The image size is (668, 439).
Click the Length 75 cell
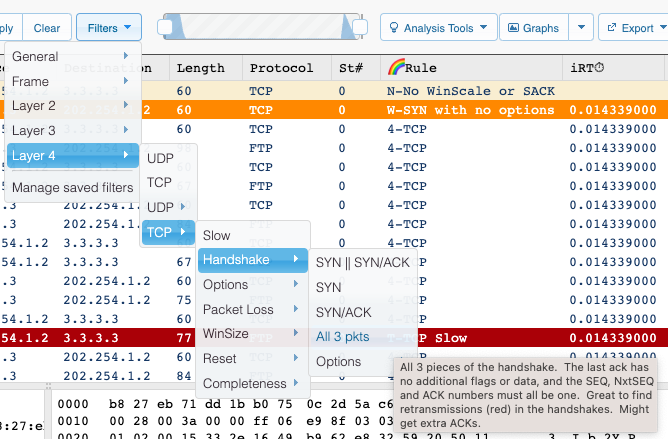click(x=184, y=300)
